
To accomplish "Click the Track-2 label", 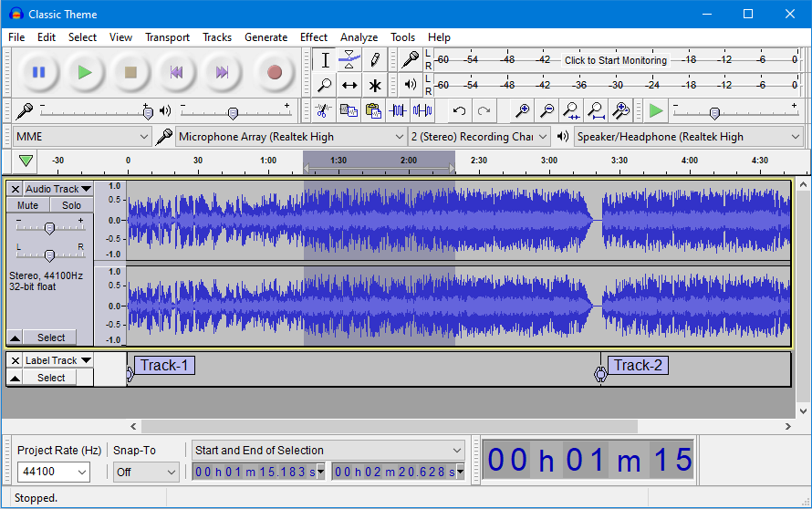I will (638, 365).
